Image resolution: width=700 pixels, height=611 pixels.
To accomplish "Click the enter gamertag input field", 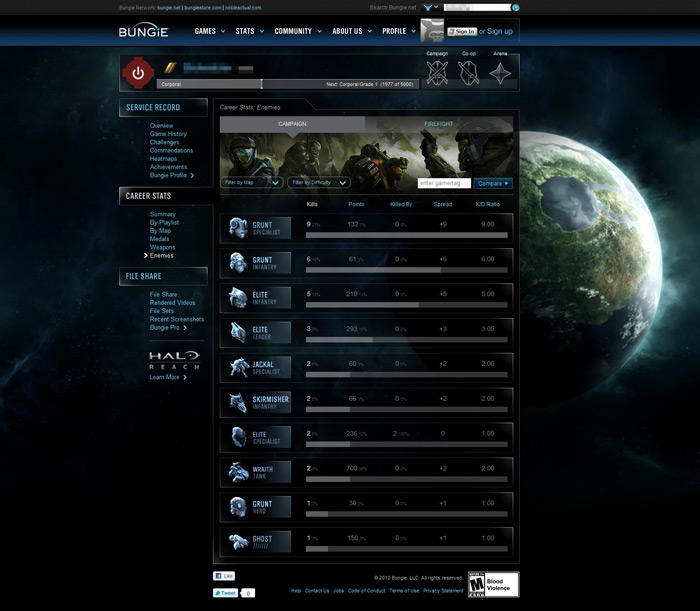I will click(x=444, y=183).
